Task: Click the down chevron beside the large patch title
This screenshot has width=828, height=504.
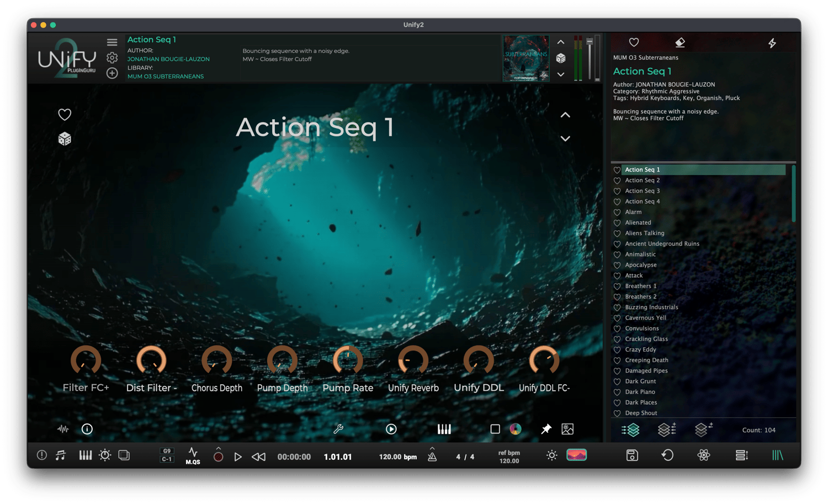Action: (565, 139)
